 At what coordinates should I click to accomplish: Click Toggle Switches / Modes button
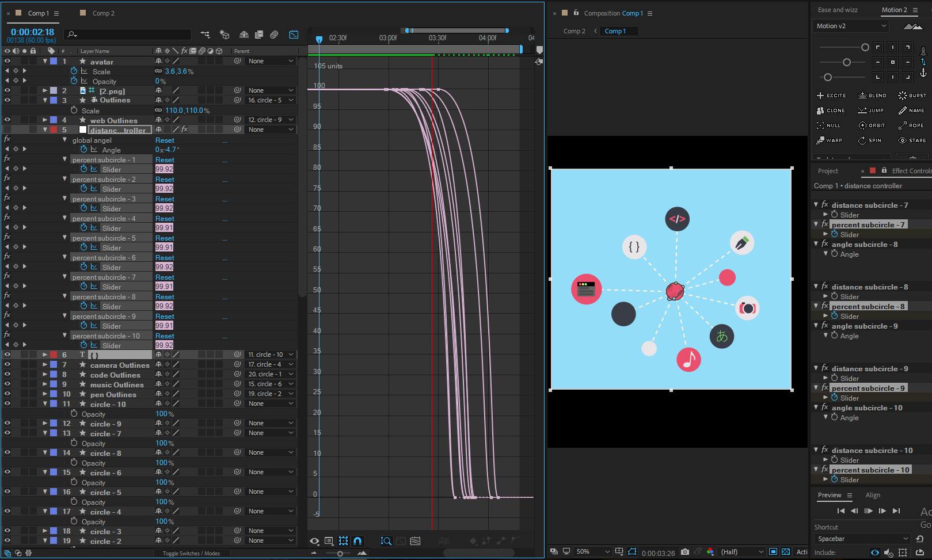coord(191,554)
